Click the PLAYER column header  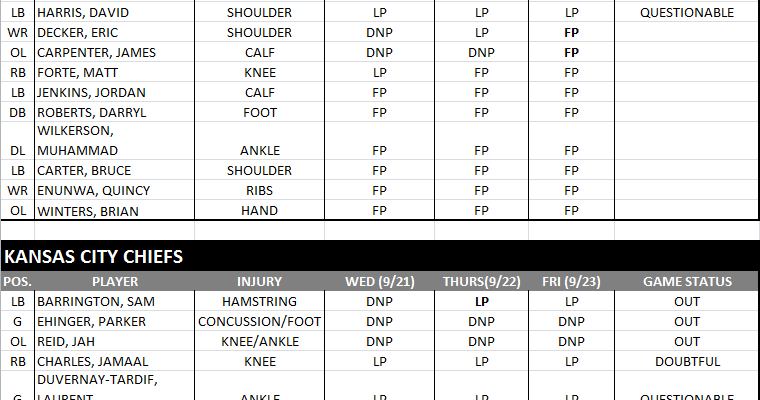coord(114,282)
